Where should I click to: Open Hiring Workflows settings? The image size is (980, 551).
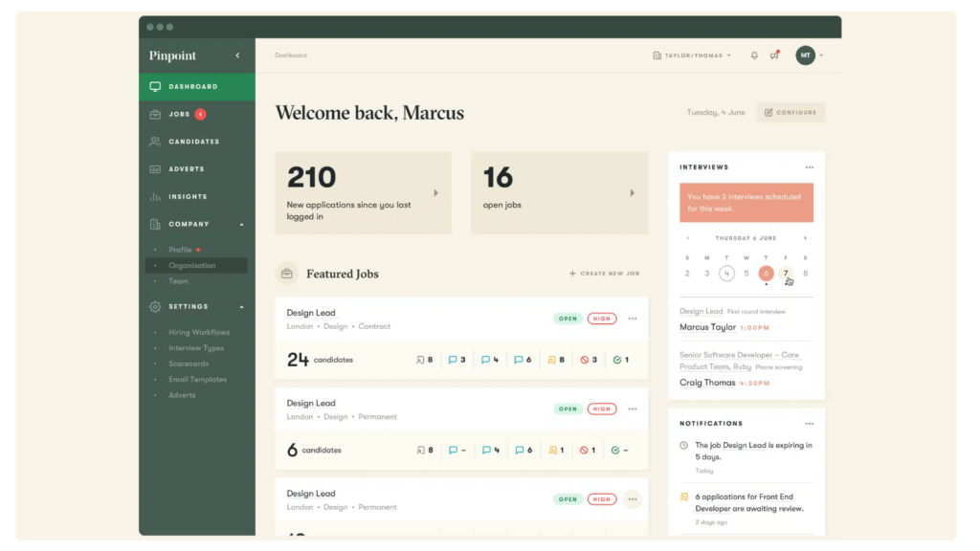click(199, 332)
